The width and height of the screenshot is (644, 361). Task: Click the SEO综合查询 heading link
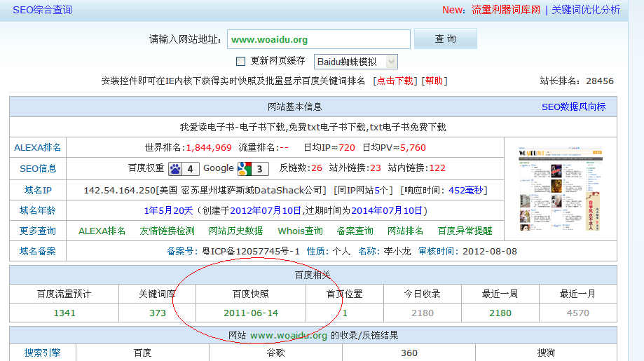(42, 10)
